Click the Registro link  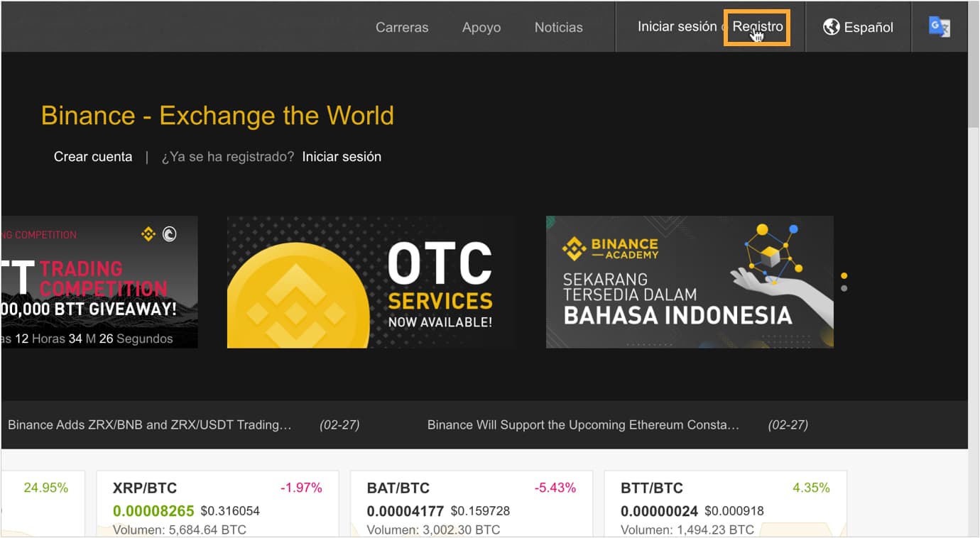(x=757, y=27)
